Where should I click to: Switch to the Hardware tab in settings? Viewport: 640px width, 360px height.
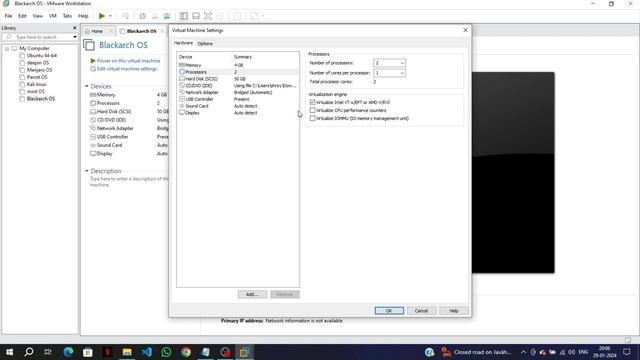pos(183,43)
